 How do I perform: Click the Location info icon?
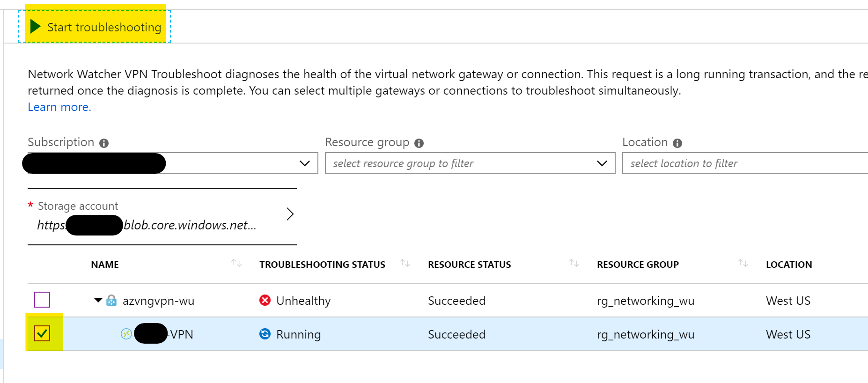677,143
